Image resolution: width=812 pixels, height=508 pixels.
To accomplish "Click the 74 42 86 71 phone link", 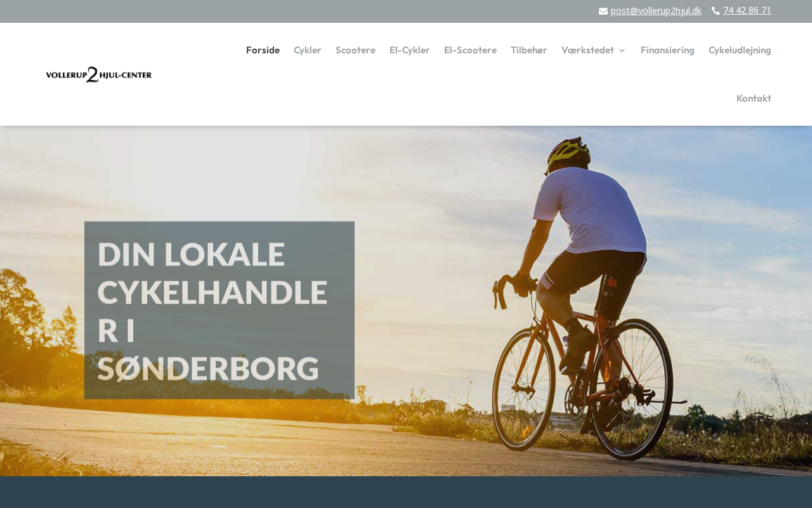I will (747, 10).
